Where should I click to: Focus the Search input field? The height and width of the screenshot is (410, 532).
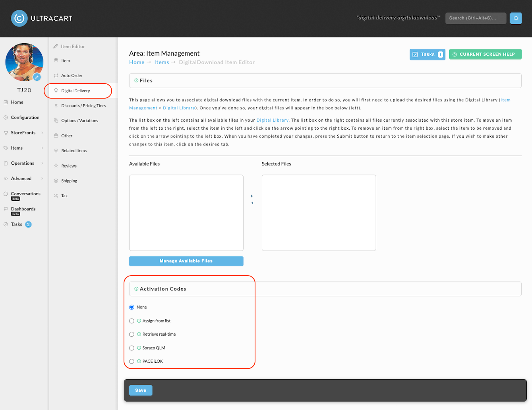click(x=476, y=18)
